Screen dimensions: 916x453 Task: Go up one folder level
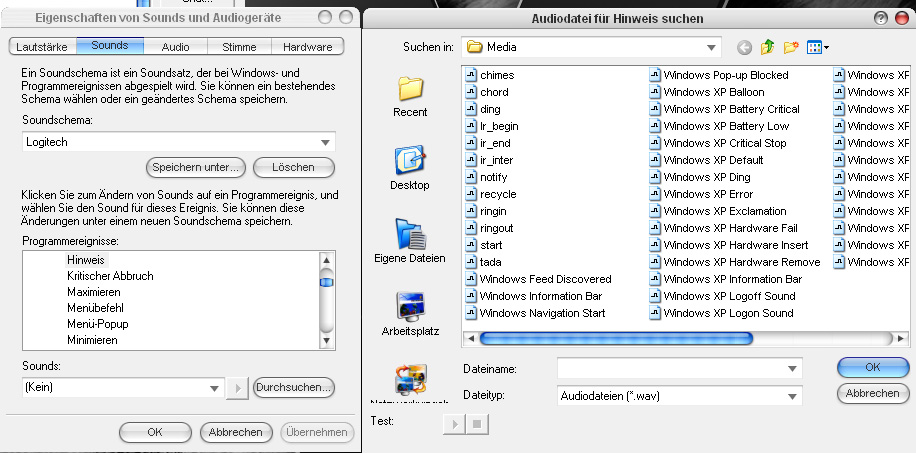(768, 47)
